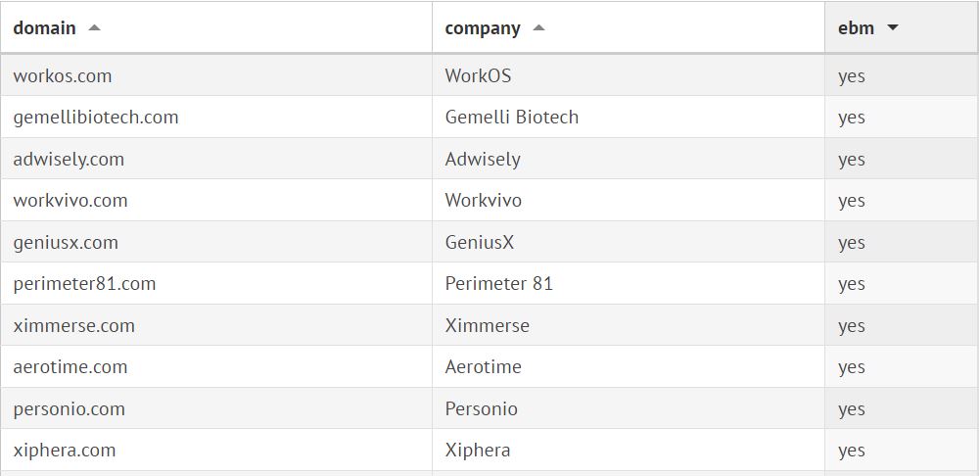Click the Ximmerse company cell
The image size is (980, 476).
487,325
